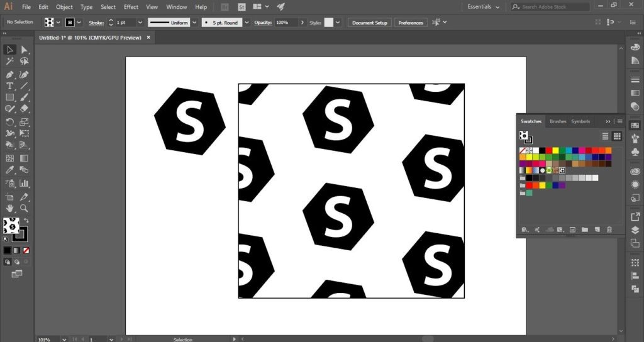Enable Draw Normal mode
This screenshot has height=342, width=644.
(8, 262)
